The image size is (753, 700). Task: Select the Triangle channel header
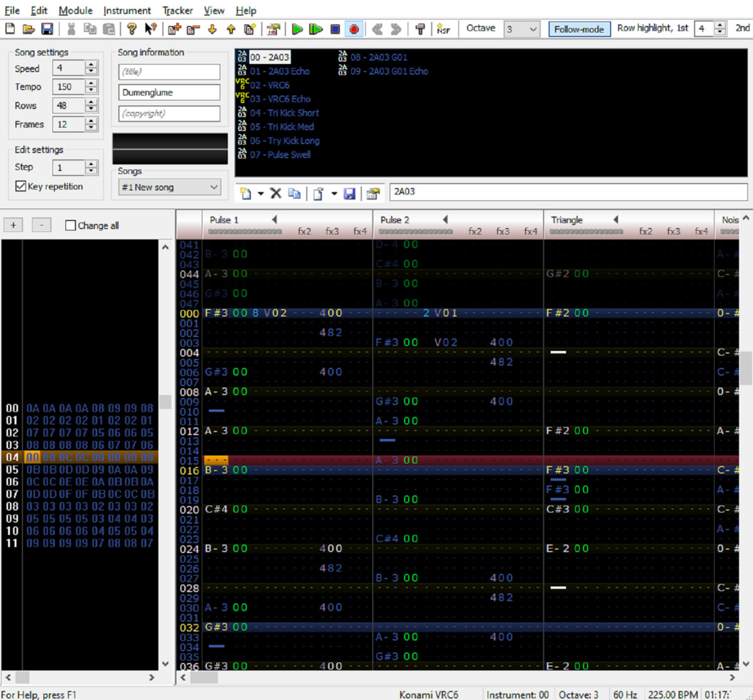(567, 220)
